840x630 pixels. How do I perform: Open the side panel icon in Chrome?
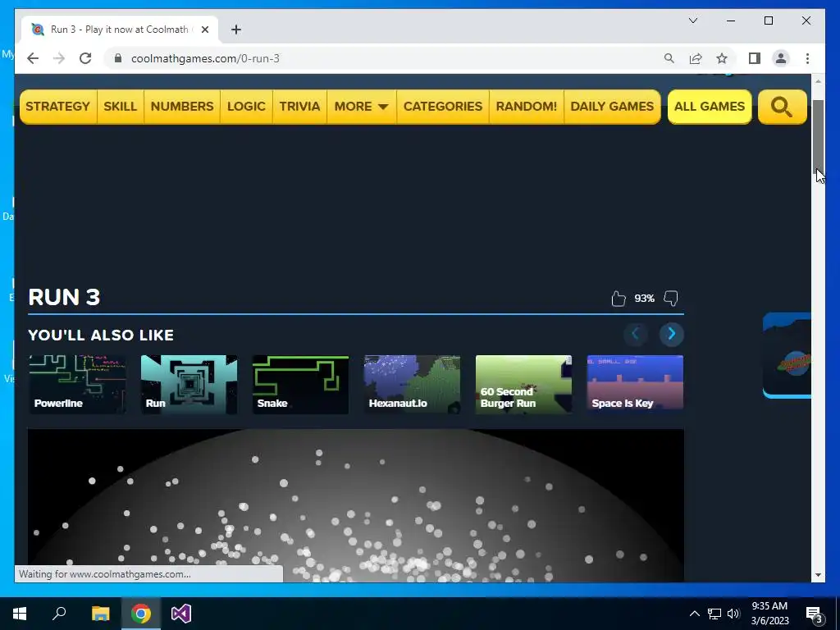point(755,58)
